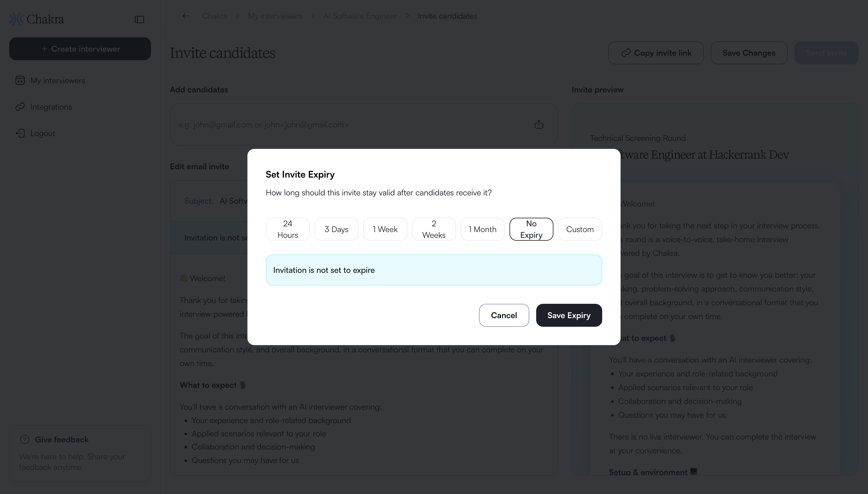
Task: Open AI Software Engineer breadcrumb
Action: [360, 16]
